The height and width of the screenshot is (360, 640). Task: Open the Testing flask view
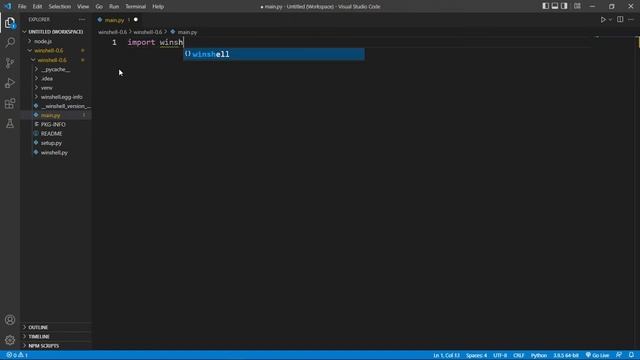pyautogui.click(x=10, y=123)
